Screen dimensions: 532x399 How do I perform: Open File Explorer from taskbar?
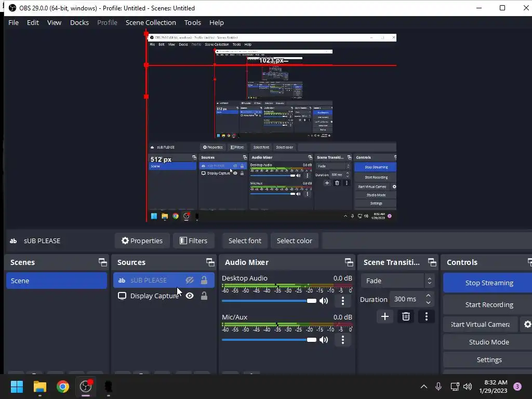pyautogui.click(x=39, y=387)
